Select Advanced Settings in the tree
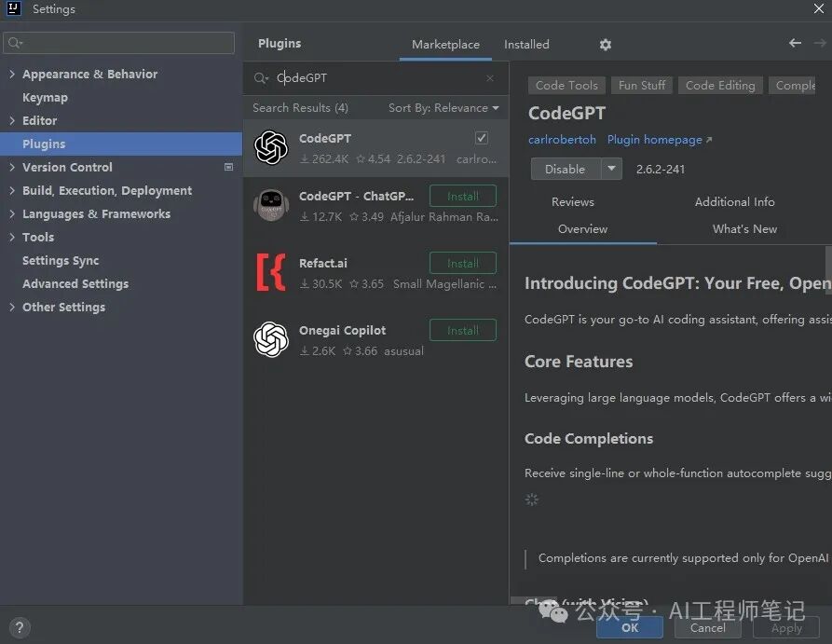 [x=75, y=284]
